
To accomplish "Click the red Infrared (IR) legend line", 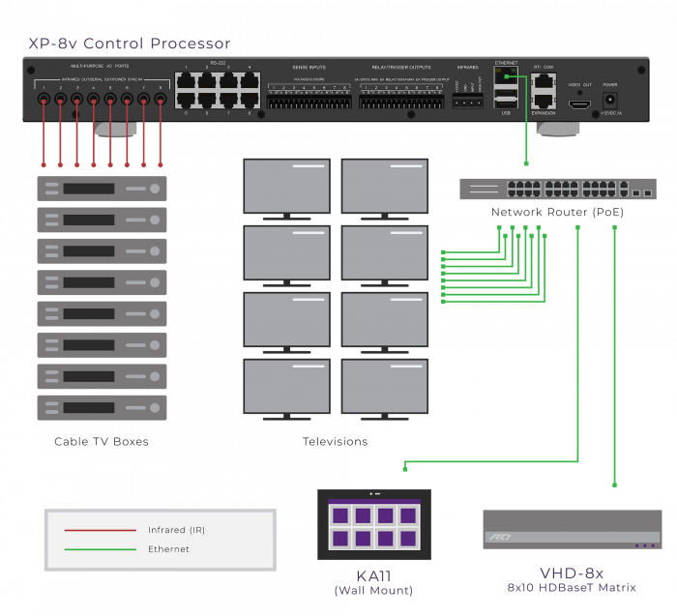I will point(100,530).
